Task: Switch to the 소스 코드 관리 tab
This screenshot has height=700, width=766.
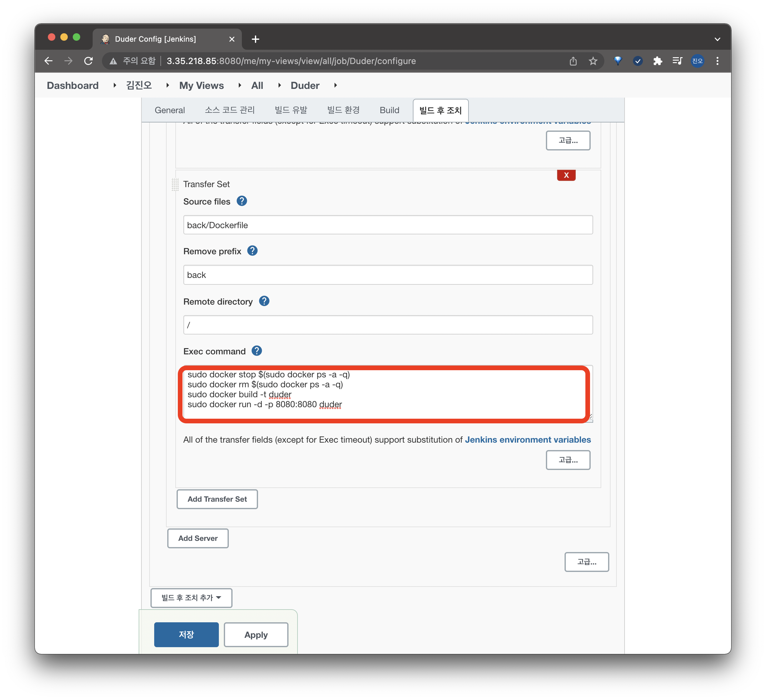Action: click(x=230, y=110)
